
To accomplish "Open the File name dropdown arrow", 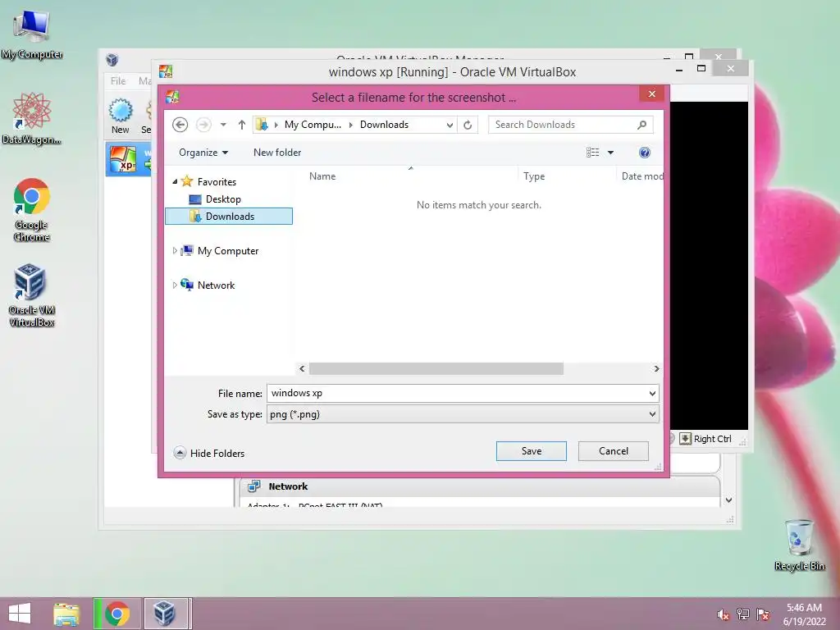I will click(652, 393).
